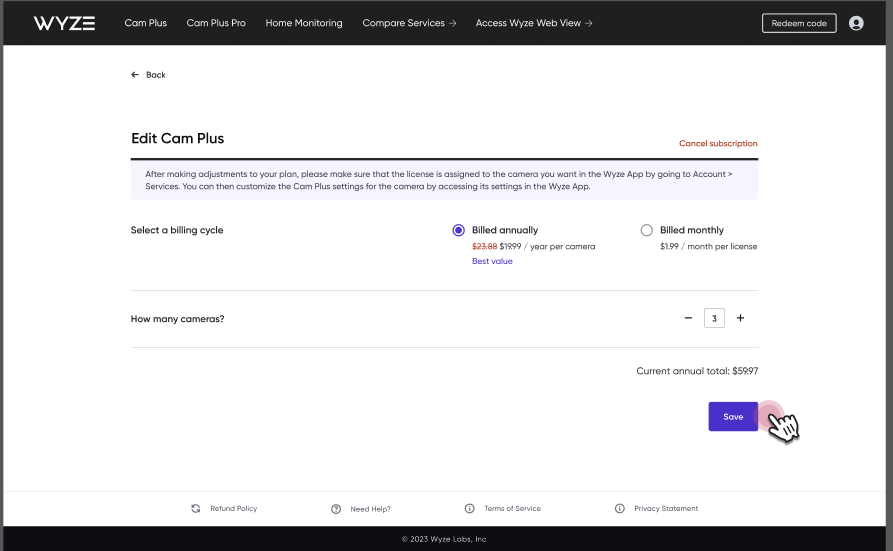The width and height of the screenshot is (893, 551).
Task: Click the camera quantity input field
Action: click(x=714, y=318)
